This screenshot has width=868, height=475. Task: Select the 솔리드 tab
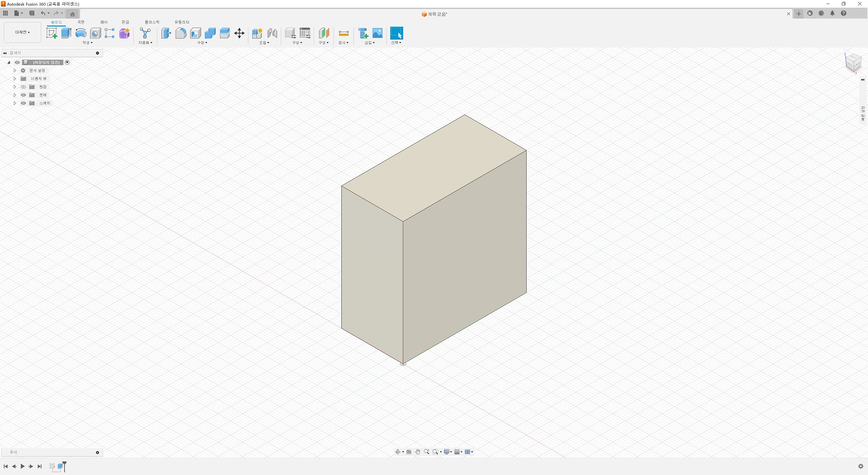[57, 22]
